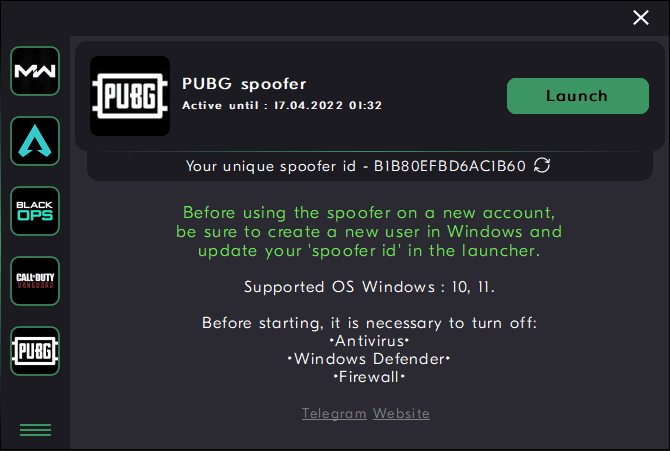Click the "Supported OS Windows" line
The width and height of the screenshot is (670, 451).
click(369, 287)
